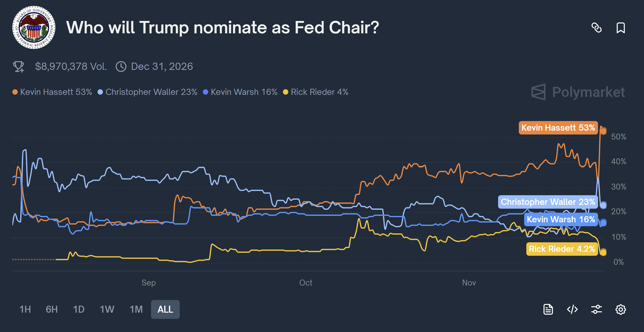The width and height of the screenshot is (644, 332).
Task: Click the ALL time range button
Action: click(165, 309)
